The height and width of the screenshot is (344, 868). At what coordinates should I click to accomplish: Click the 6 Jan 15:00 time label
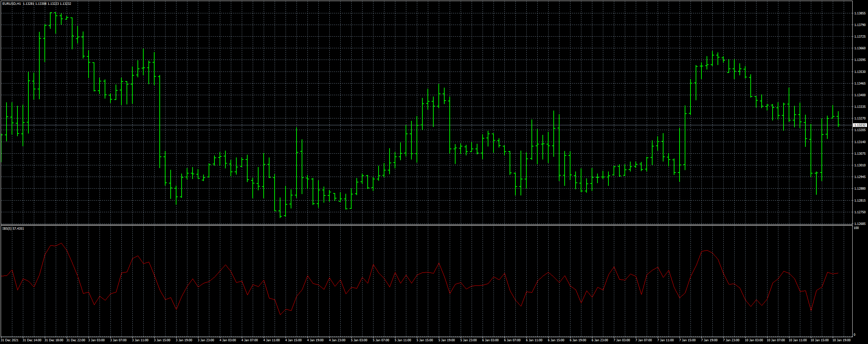(x=556, y=340)
